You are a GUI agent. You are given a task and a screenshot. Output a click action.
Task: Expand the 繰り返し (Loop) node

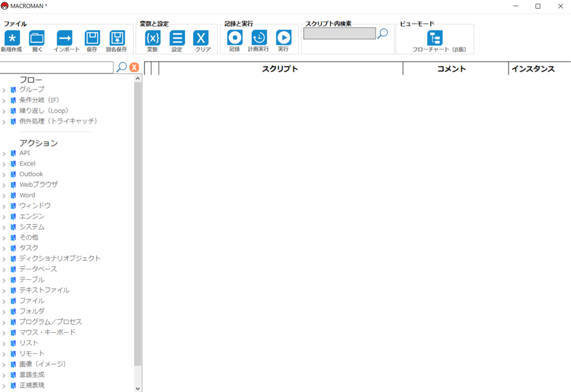pos(4,111)
